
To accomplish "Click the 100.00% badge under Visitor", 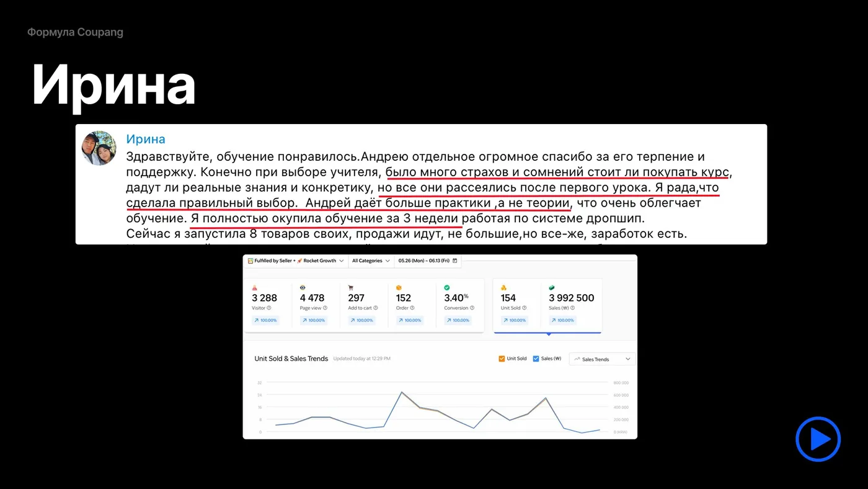I will click(x=265, y=320).
